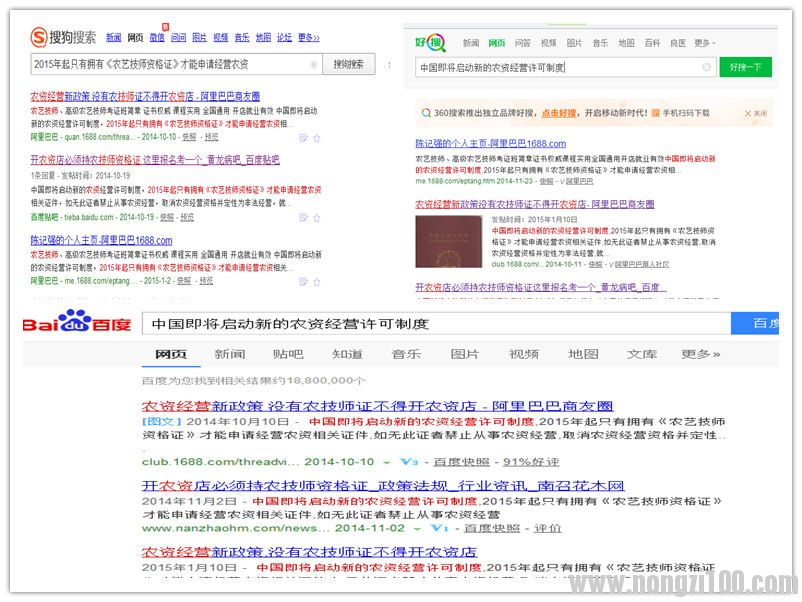Expand dropdown arrow after nanzhaohm.com date
802x602 pixels.
pyautogui.click(x=418, y=528)
